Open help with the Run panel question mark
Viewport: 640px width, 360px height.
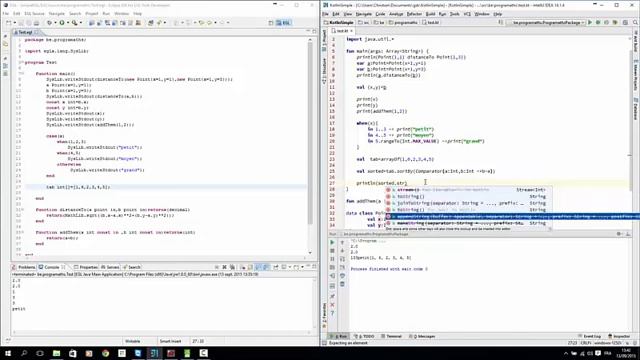(332, 313)
